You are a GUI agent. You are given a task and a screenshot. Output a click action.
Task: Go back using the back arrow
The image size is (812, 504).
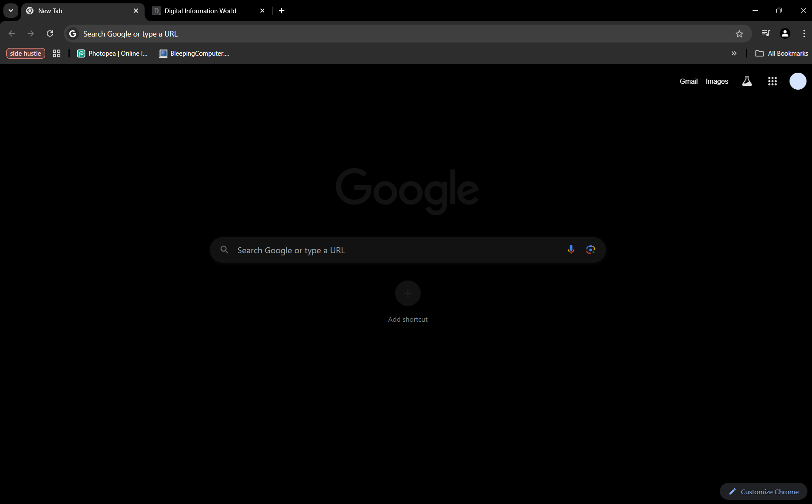tap(12, 34)
